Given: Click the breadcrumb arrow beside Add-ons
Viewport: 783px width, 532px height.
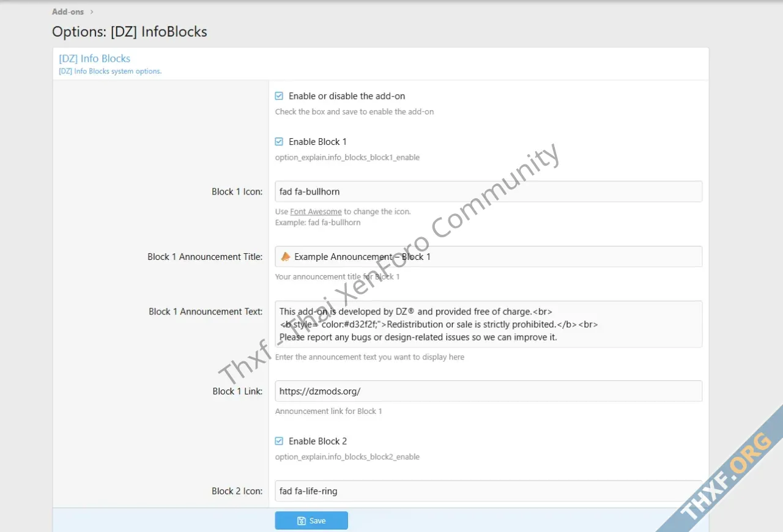Looking at the screenshot, I should coord(92,12).
